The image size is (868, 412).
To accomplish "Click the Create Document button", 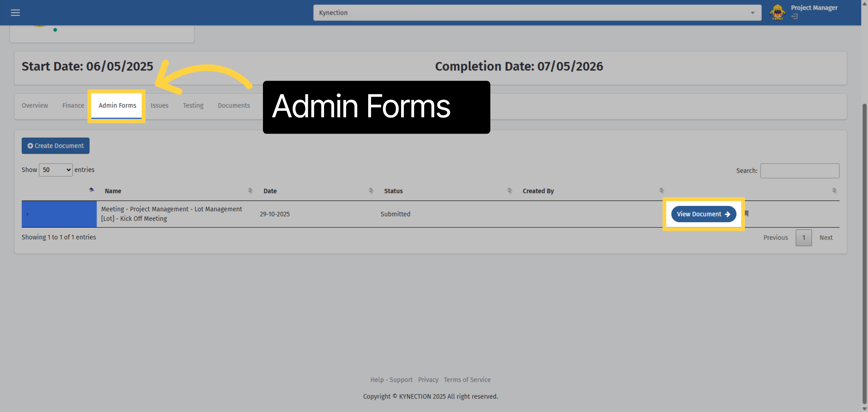I will point(55,146).
